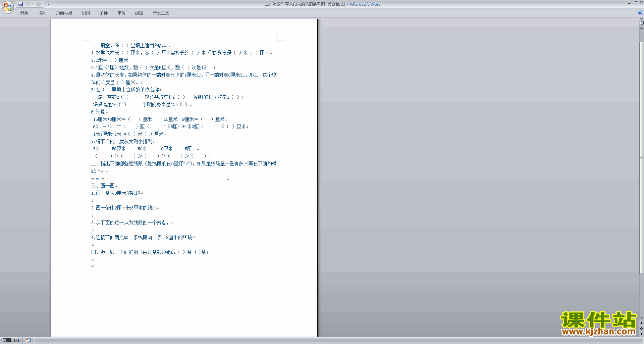Click the text 15厘米+8厘米=
644x344 pixels.
tap(109, 119)
